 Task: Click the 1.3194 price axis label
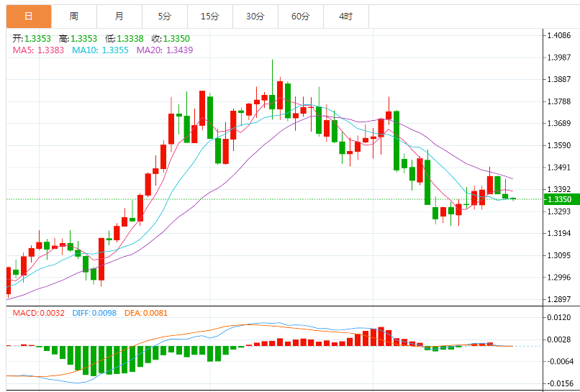pyautogui.click(x=559, y=233)
